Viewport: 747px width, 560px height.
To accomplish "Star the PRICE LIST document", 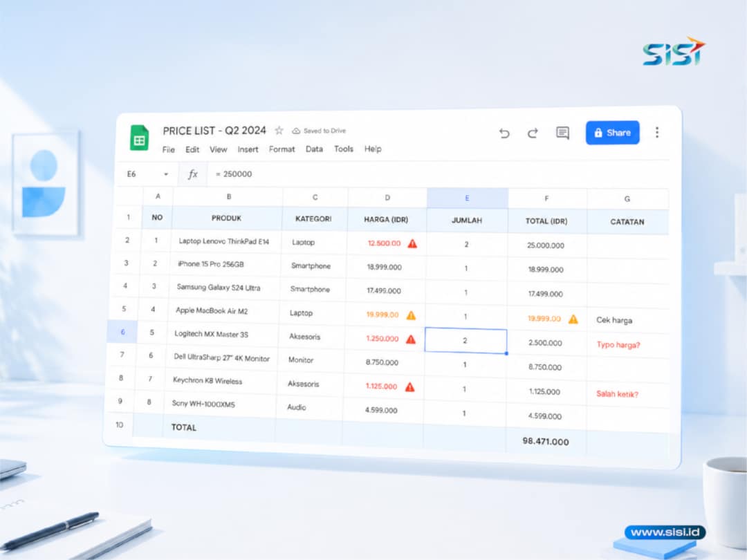I will point(279,131).
